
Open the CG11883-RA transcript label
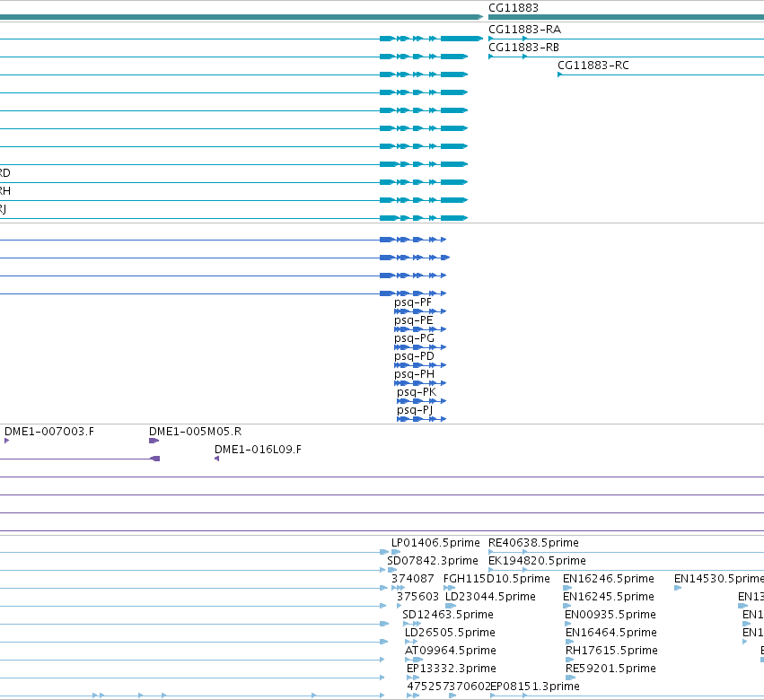(x=524, y=30)
